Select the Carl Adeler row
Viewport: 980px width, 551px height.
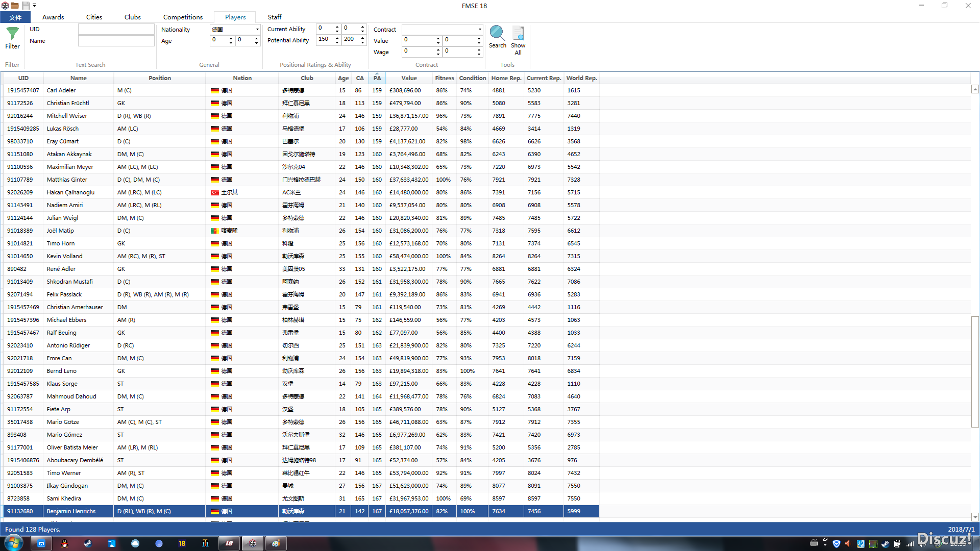[x=301, y=90]
